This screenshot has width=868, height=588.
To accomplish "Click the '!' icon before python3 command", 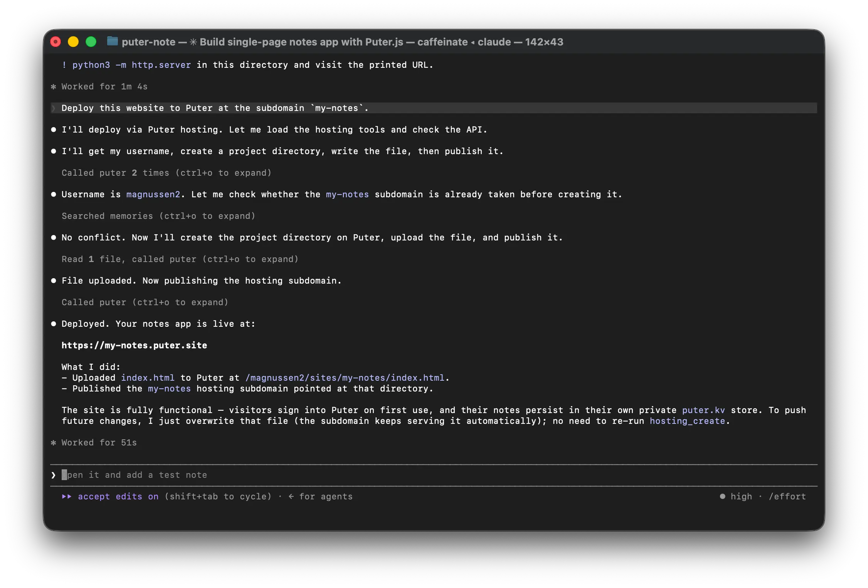I will pyautogui.click(x=64, y=65).
